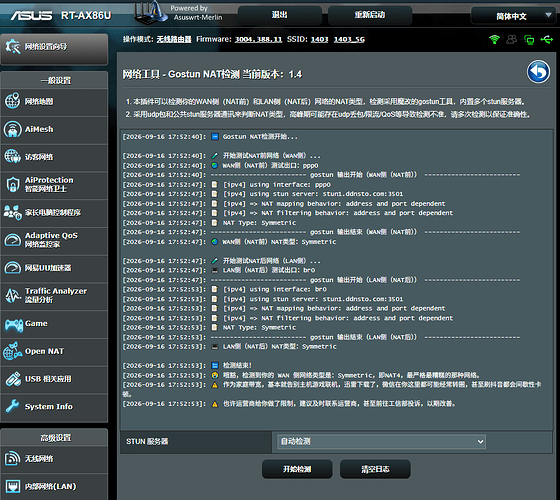
Task: Click the 无线路由器 operation mode link
Action: coord(174,39)
